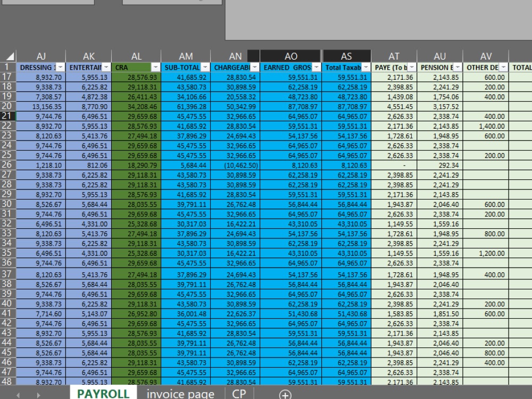Screen dimensions: 532x399
Task: Select column AO header
Action: 291,56
